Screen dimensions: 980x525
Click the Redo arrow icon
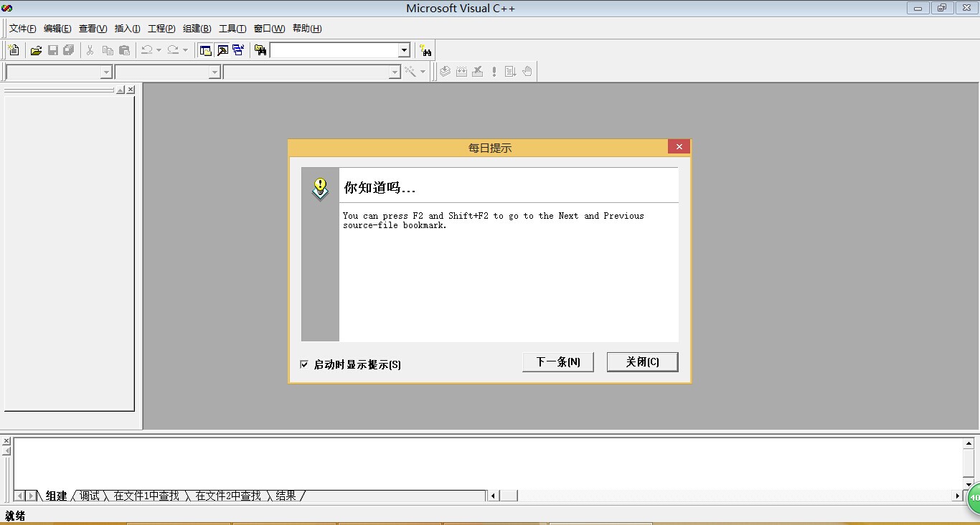[x=173, y=50]
